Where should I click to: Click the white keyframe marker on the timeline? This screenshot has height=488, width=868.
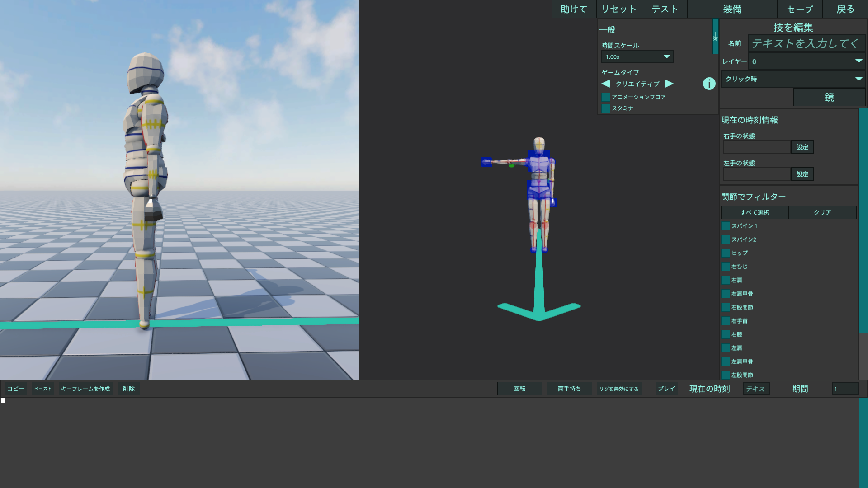pos(3,400)
